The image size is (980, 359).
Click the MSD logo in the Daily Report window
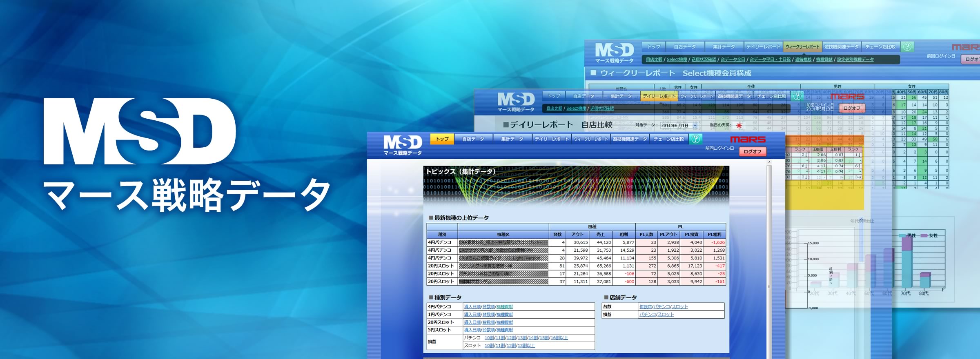[516, 102]
